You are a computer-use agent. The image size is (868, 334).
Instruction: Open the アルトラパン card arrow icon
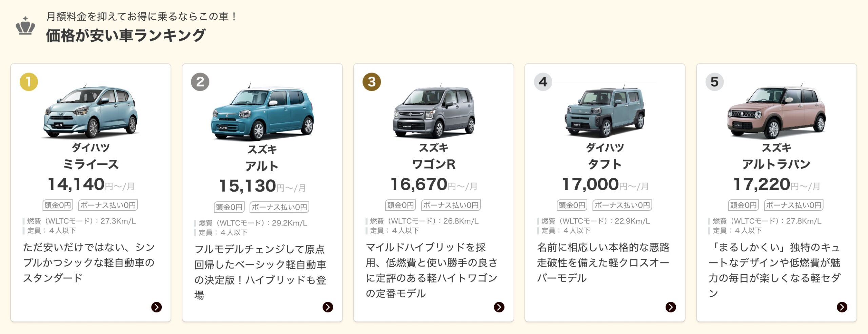tap(842, 307)
